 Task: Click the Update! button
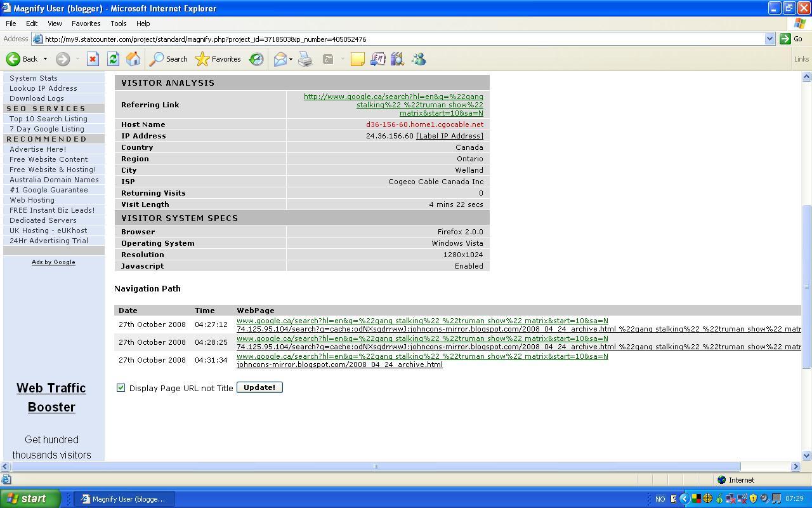click(259, 387)
